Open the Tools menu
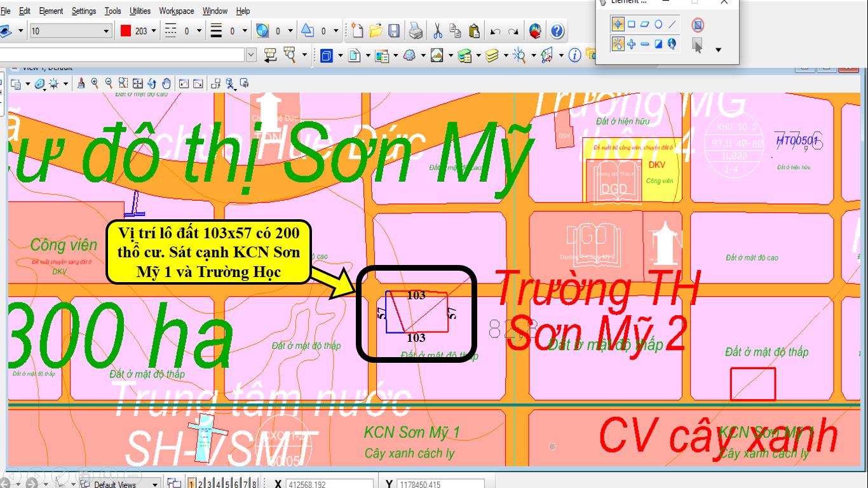This screenshot has height=488, width=868. click(x=112, y=11)
